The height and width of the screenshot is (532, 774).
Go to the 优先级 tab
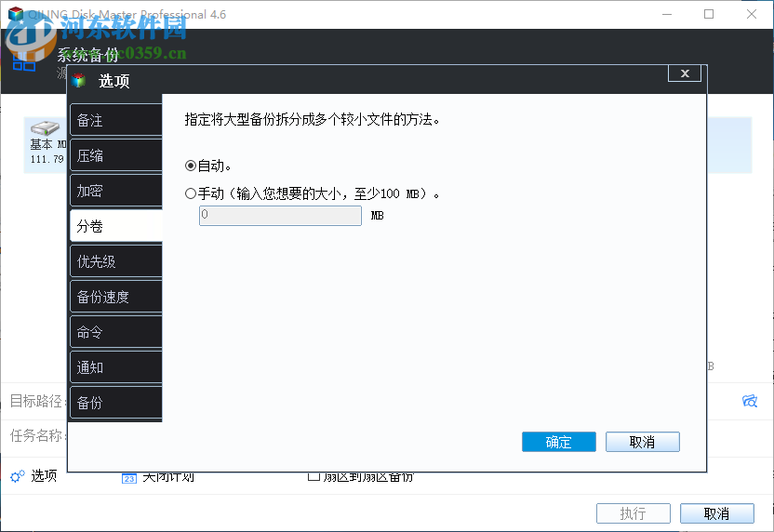click(116, 261)
